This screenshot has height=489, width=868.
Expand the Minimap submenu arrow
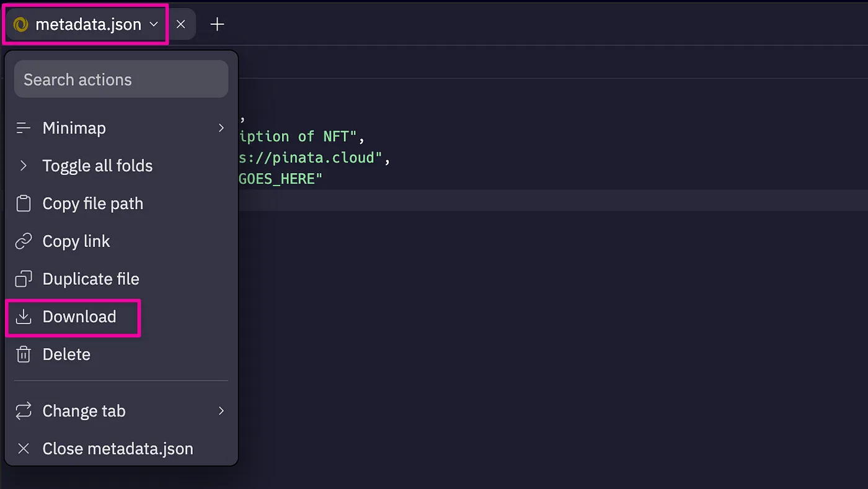click(221, 128)
